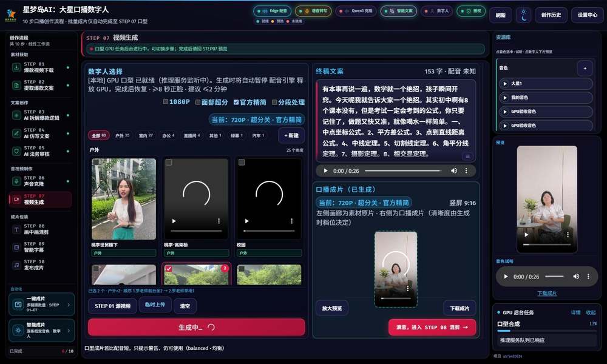Filter avatars by 办公 4 tab
Viewport: 607px width, 364px height.
[x=168, y=135]
